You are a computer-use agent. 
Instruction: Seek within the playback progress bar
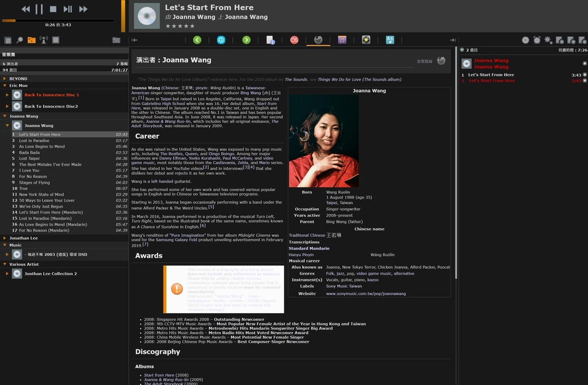tap(58, 21)
